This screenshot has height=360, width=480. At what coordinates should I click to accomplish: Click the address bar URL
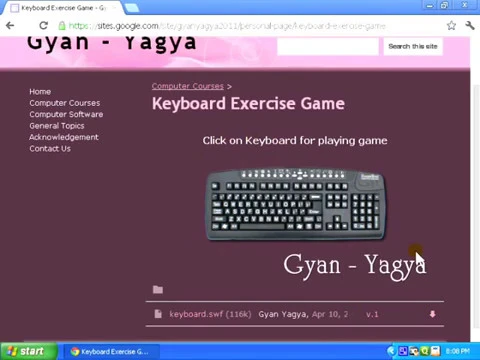point(227,26)
